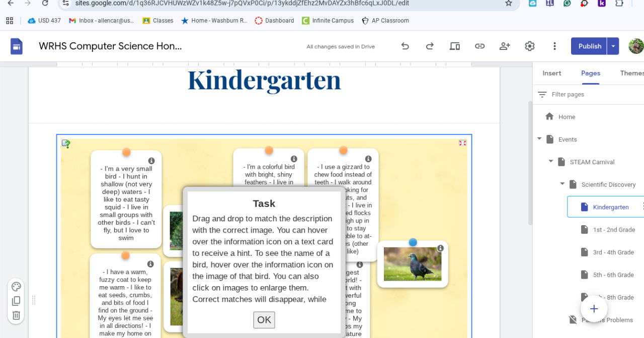Screen dimensions: 644x338
Task: Select the Pages tab
Action: (x=591, y=73)
